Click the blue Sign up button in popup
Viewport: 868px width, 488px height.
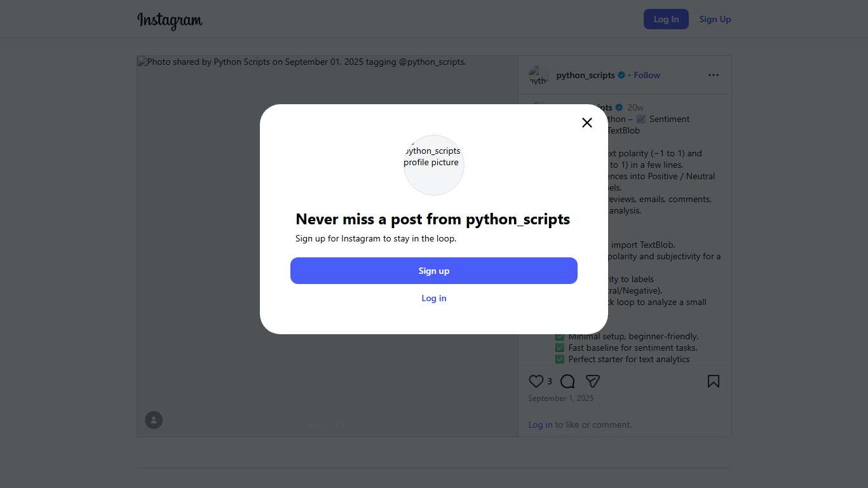[x=434, y=271]
